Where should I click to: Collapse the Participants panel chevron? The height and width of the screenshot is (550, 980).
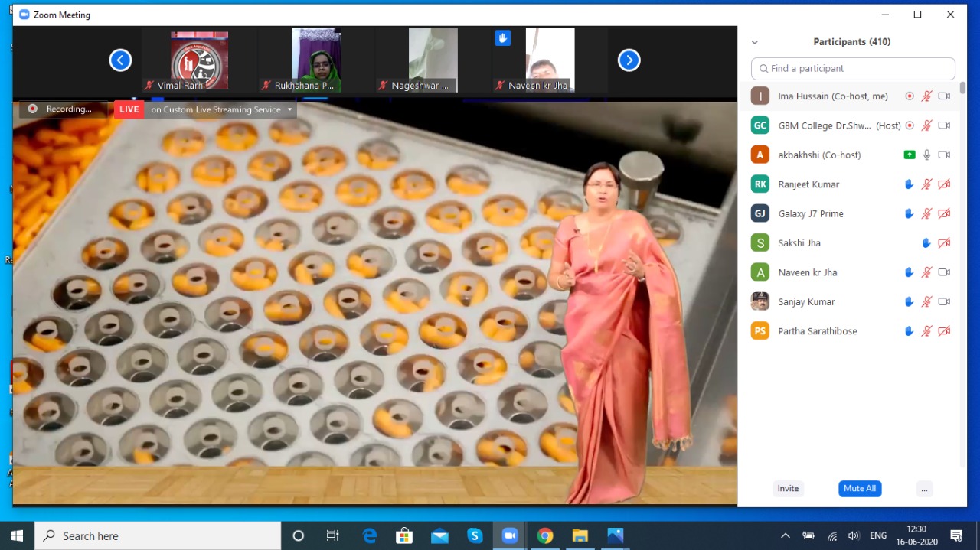pyautogui.click(x=755, y=43)
